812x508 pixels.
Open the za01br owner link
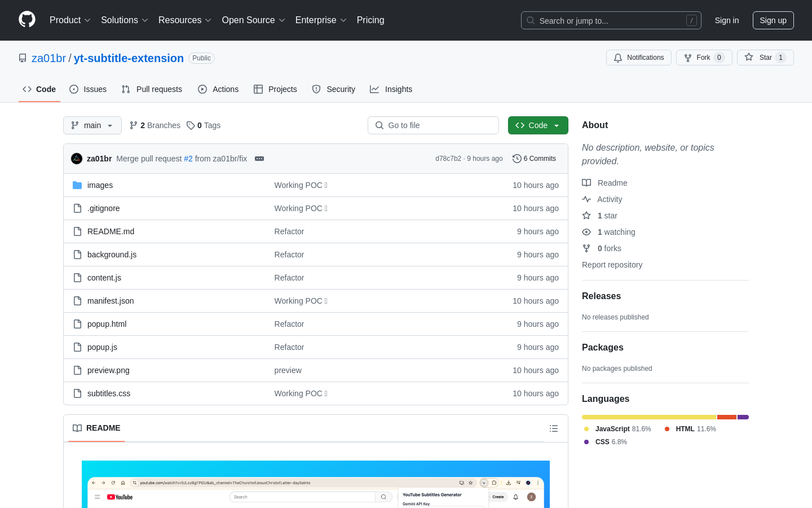point(48,58)
